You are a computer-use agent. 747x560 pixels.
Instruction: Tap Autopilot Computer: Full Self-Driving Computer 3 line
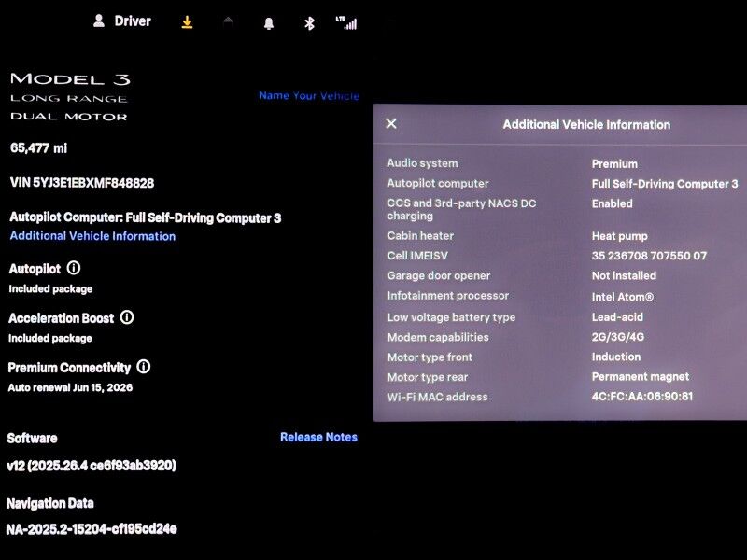[146, 217]
